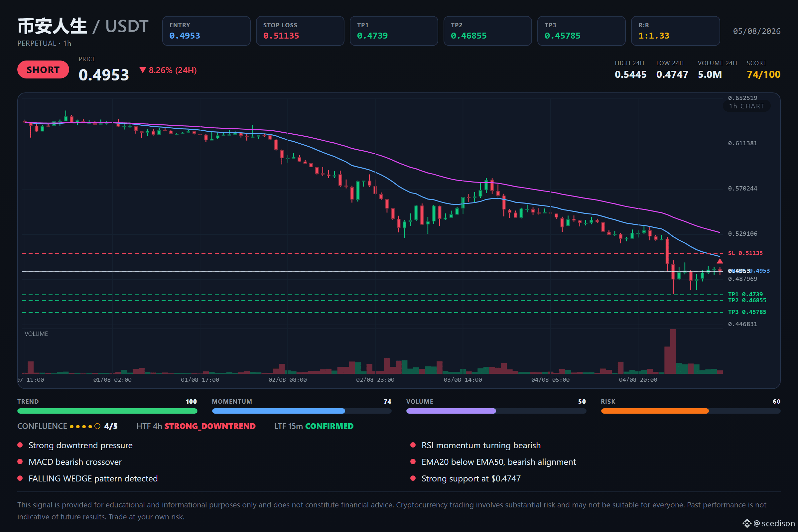Click the 0.487969 price axis label

point(742,279)
